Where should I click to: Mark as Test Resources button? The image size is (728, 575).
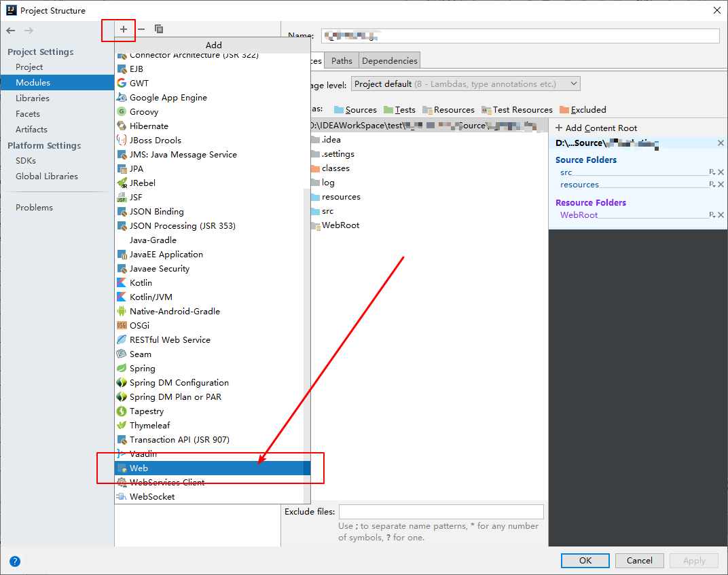pyautogui.click(x=517, y=110)
